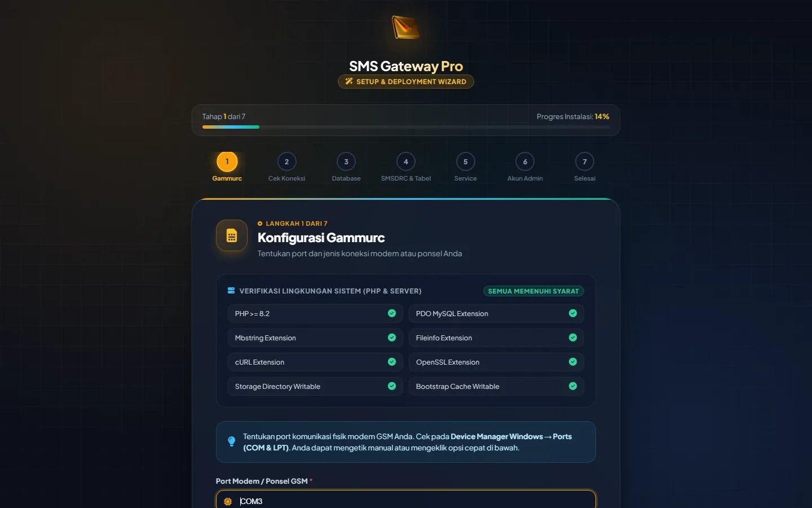Click the SIM card icon beside Konfigurasi Gammurc

coord(232,235)
